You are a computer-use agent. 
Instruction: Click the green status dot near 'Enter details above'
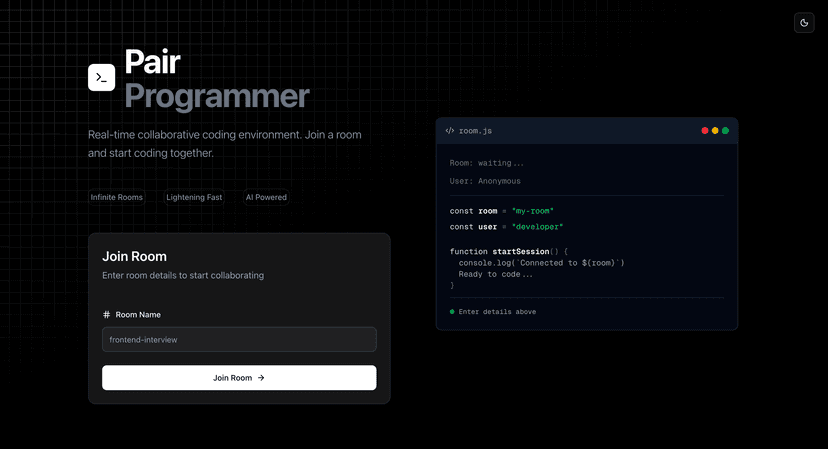pyautogui.click(x=452, y=312)
